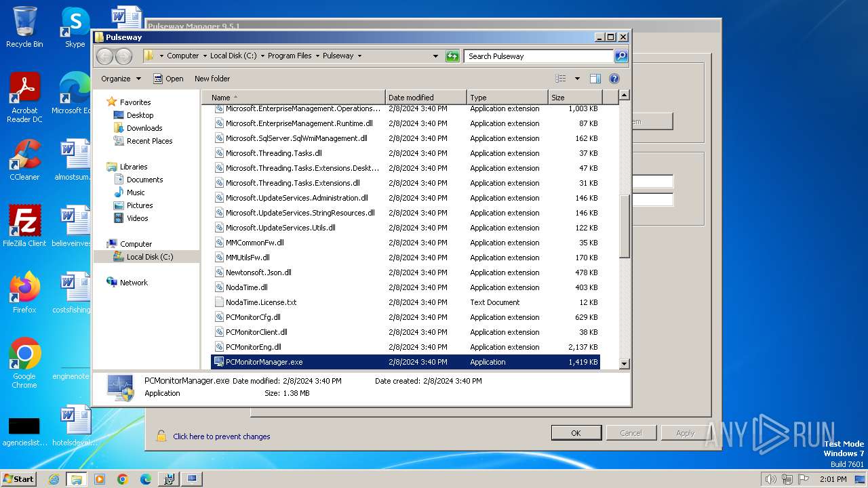868x488 pixels.
Task: Open the Videos library
Action: [x=137, y=218]
